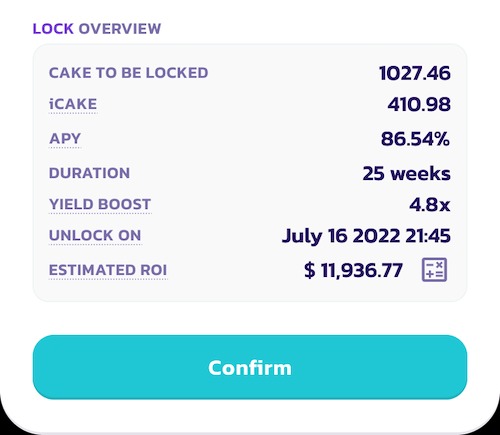This screenshot has height=435, width=500.
Task: Click the YIELD BOOST underlined label
Action: coord(100,204)
